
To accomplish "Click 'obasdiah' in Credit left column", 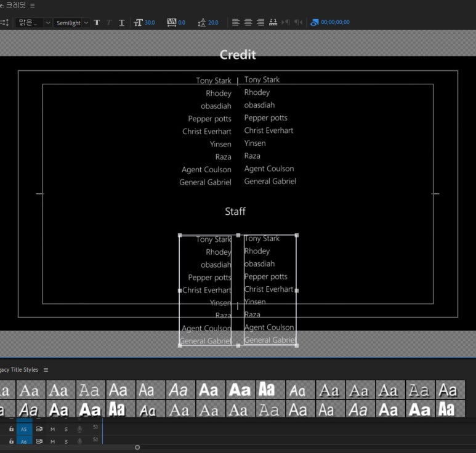I will (216, 106).
